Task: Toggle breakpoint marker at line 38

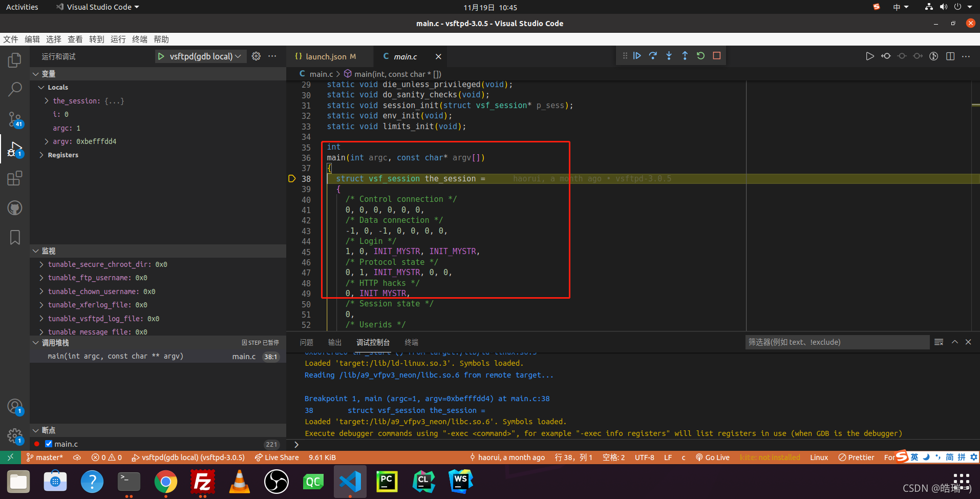Action: pyautogui.click(x=292, y=179)
